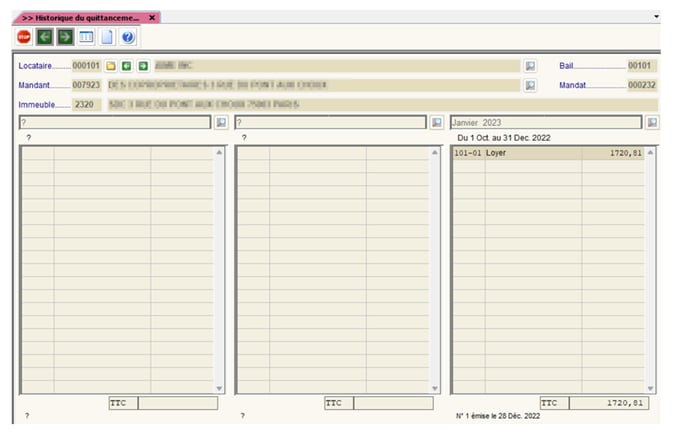Screen dimensions: 688x434
Task: Open the picker beside the middle period field
Action: click(x=437, y=123)
